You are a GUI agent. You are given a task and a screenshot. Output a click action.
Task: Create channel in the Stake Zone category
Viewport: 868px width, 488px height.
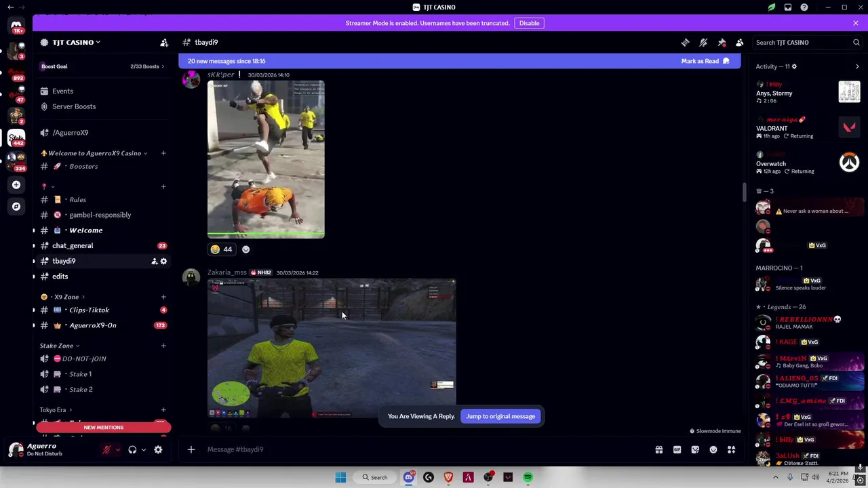click(163, 346)
